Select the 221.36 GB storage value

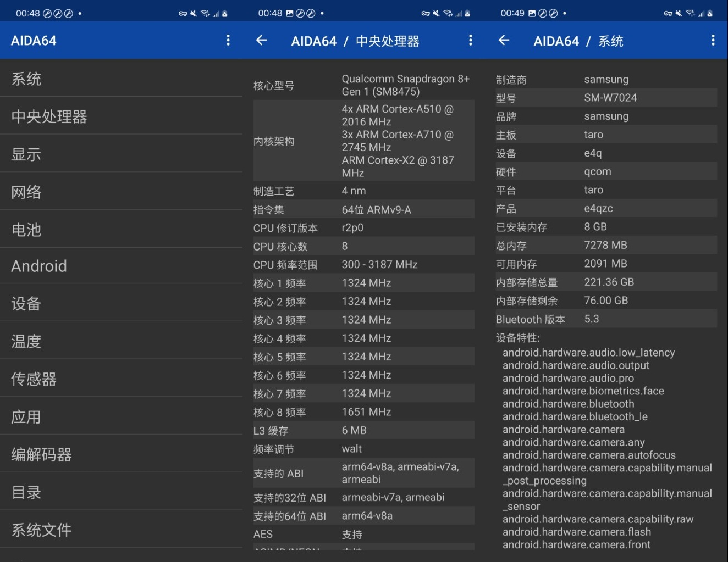tap(609, 282)
